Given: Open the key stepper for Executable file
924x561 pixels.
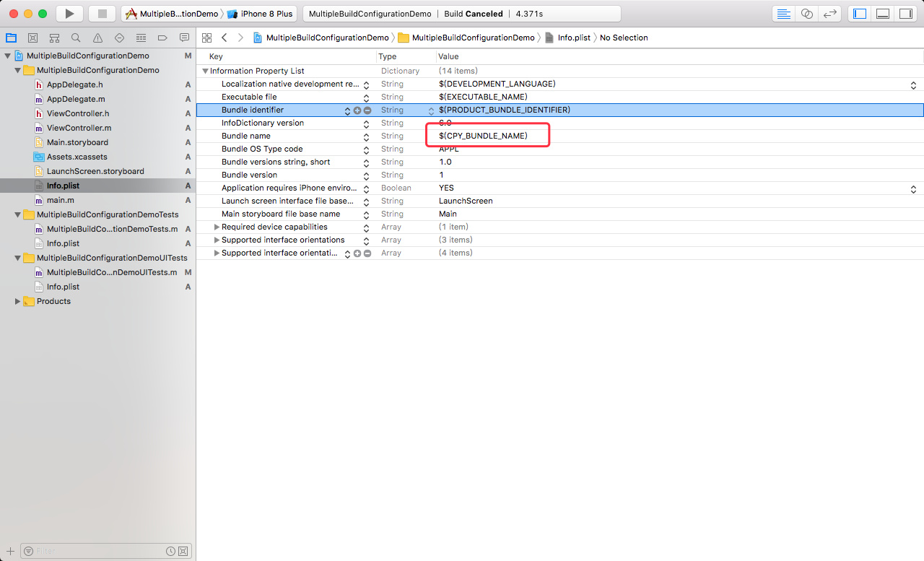Looking at the screenshot, I should (366, 97).
